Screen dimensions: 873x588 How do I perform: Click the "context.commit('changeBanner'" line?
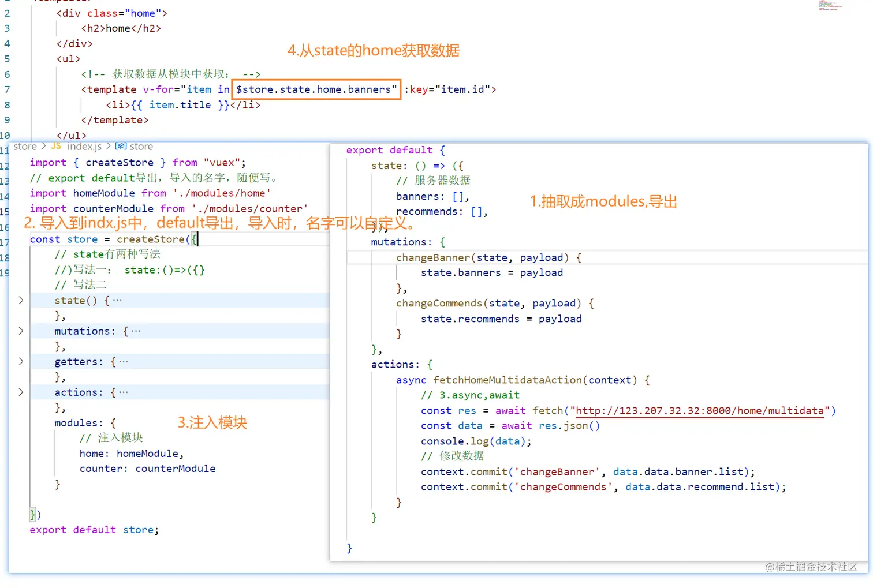(588, 472)
